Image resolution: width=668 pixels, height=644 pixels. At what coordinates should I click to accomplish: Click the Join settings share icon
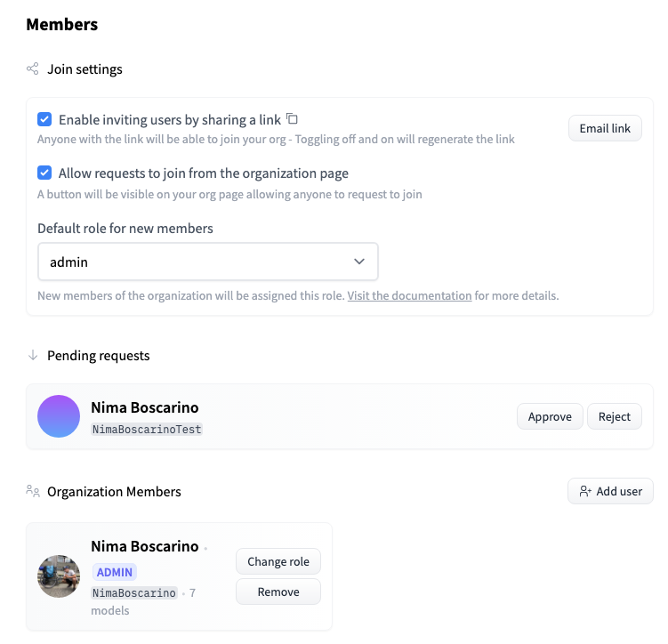(x=33, y=68)
